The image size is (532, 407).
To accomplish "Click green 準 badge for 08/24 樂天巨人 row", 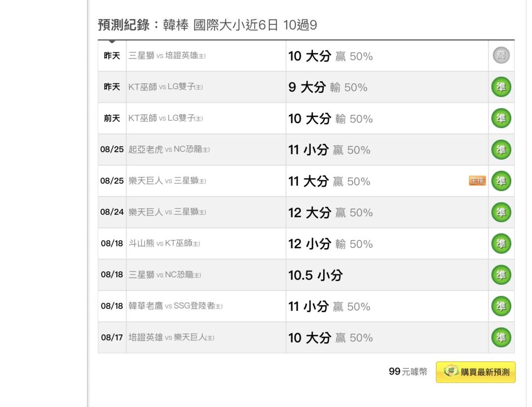I will tap(501, 212).
